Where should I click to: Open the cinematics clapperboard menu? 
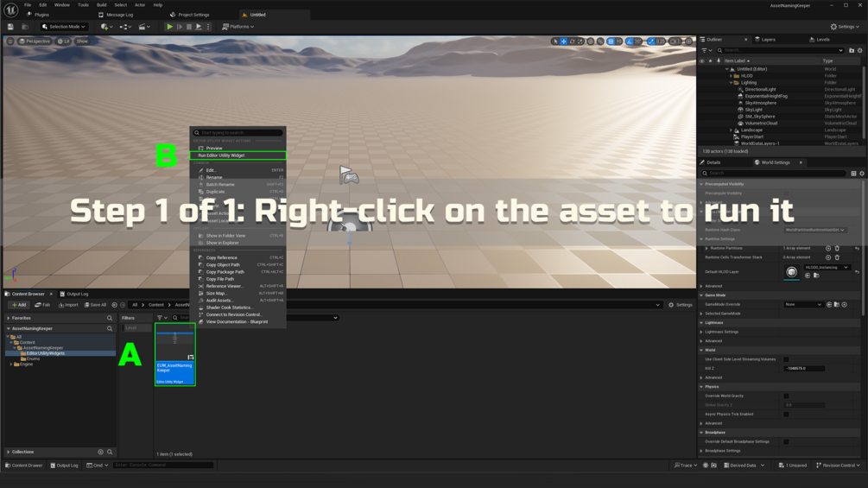pyautogui.click(x=144, y=27)
